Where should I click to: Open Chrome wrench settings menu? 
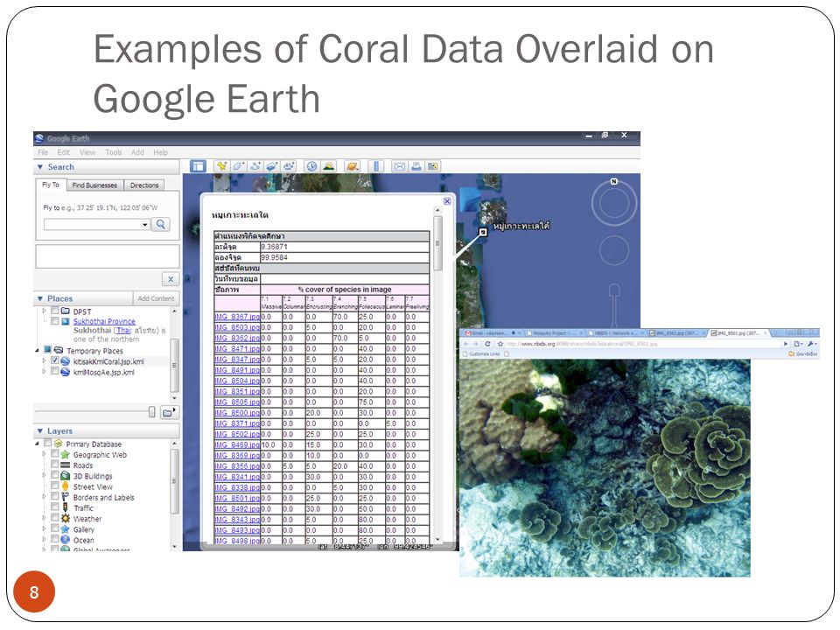[x=811, y=344]
